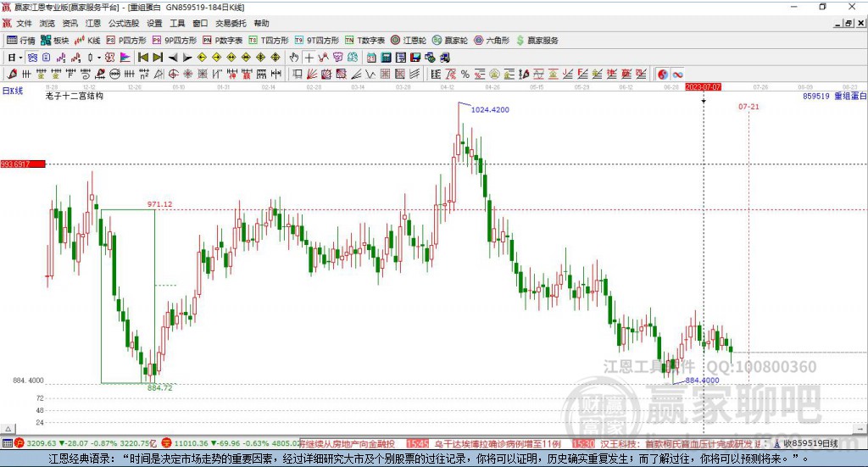Click the red 993.6917 price tag
Image resolution: width=868 pixels, height=467 pixels.
(23, 164)
